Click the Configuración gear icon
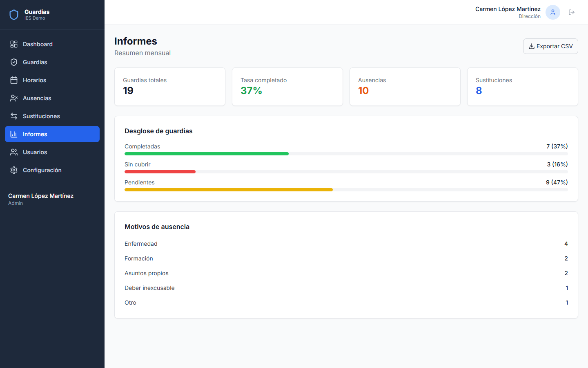Viewport: 588px width, 368px height. [x=14, y=170]
